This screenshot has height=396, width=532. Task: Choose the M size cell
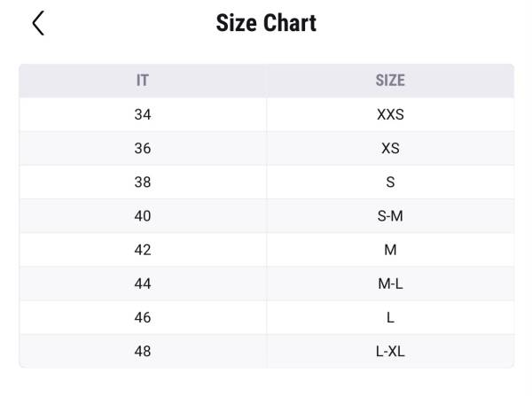pos(390,250)
